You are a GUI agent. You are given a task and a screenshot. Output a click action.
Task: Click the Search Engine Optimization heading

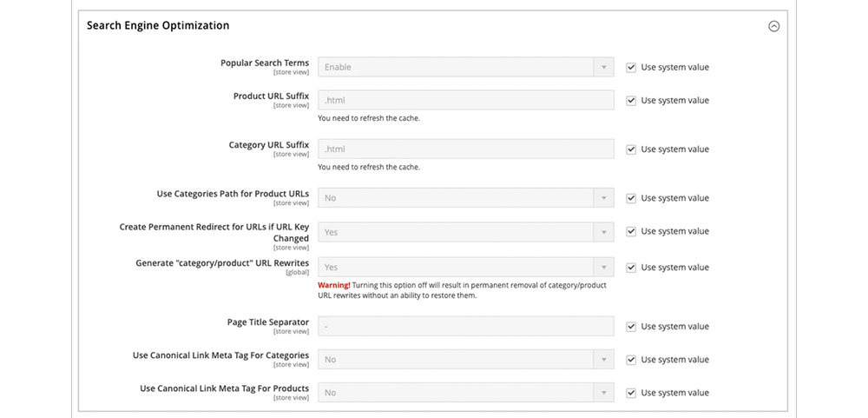(158, 26)
